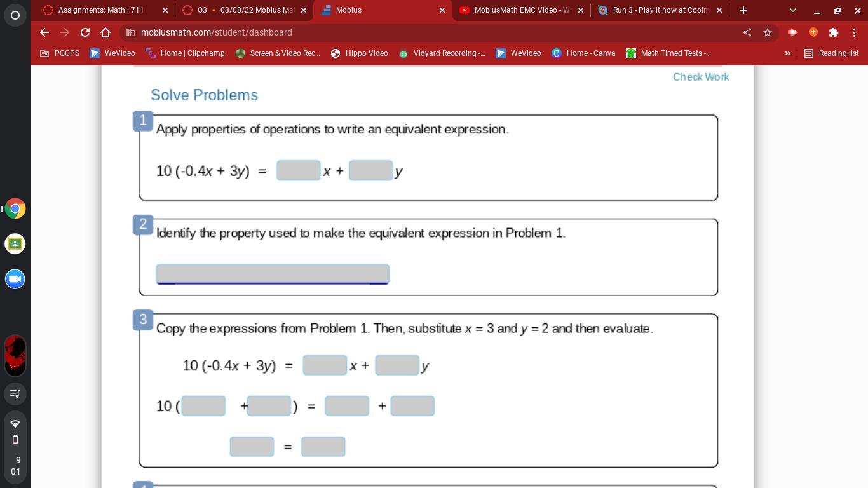Image resolution: width=868 pixels, height=488 pixels.
Task: Open media controls icon in shelf
Action: [x=15, y=393]
